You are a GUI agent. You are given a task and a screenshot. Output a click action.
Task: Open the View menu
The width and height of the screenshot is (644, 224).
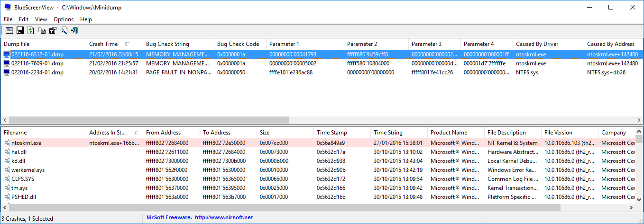point(41,19)
